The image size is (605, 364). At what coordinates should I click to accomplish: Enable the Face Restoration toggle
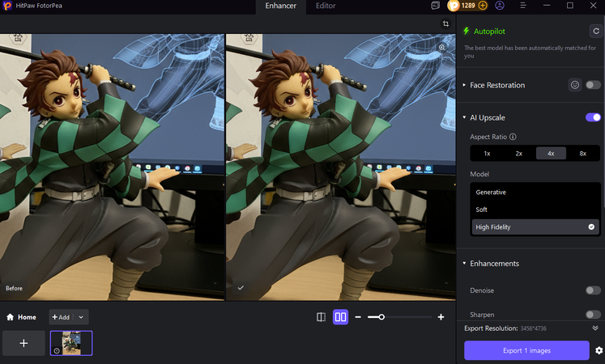pyautogui.click(x=593, y=85)
